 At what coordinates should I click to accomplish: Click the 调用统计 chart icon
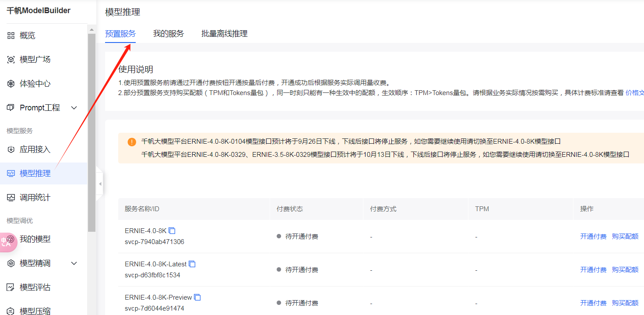(x=11, y=198)
